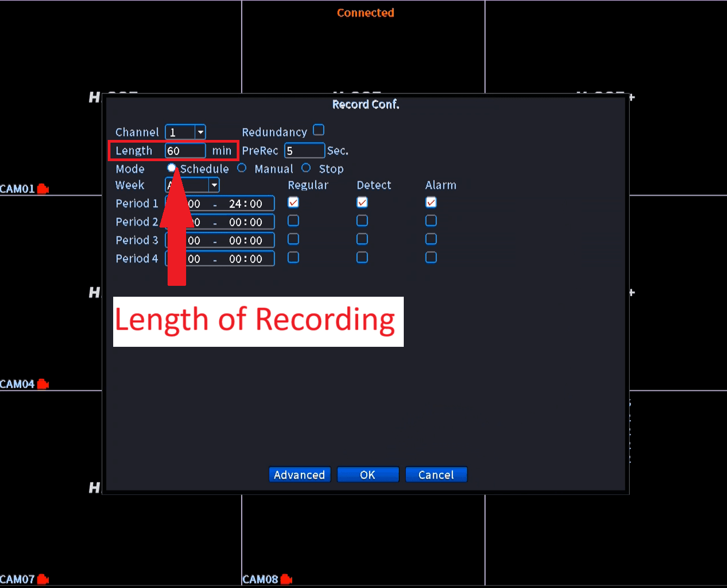Uncheck Period 1 Regular checkbox
This screenshot has height=588, width=727.
coord(293,203)
